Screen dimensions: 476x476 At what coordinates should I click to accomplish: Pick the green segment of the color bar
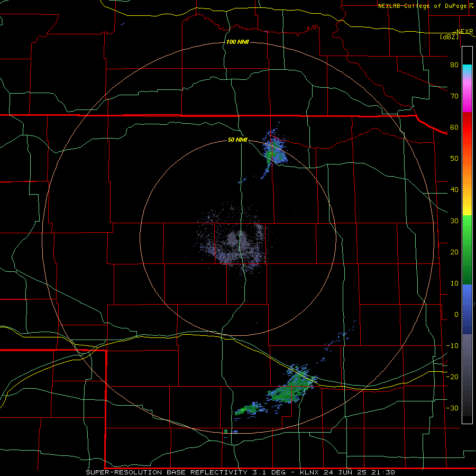467,249
